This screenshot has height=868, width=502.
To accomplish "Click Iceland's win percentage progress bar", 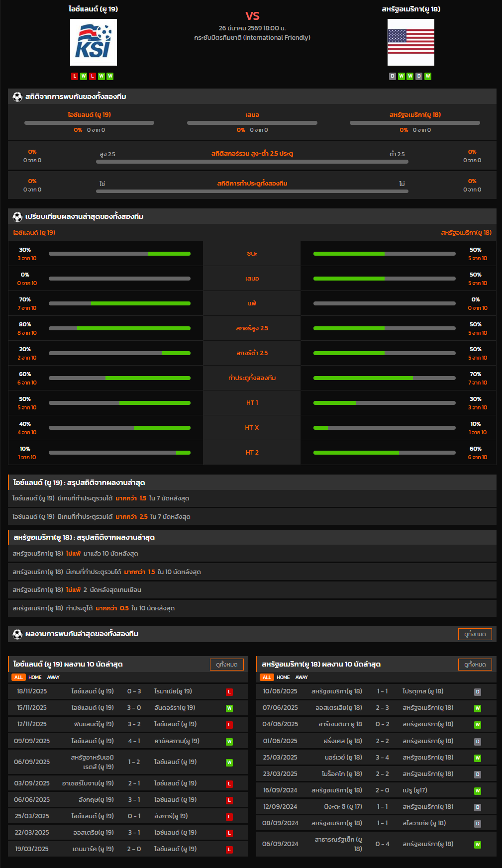I will pos(119,254).
